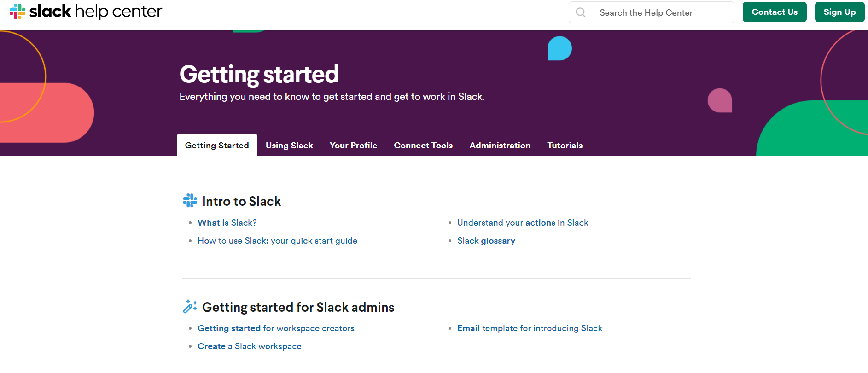
Task: Click the Intro to Slack hashtag icon
Action: click(190, 201)
